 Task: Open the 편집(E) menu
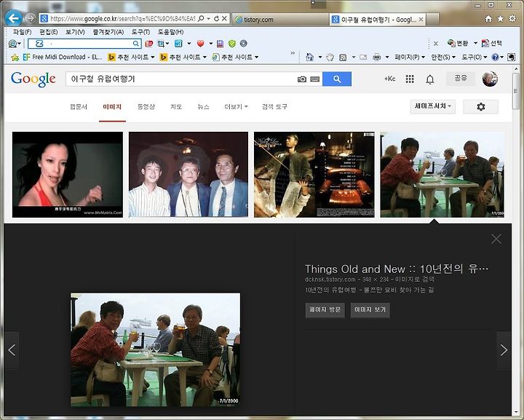[49, 32]
